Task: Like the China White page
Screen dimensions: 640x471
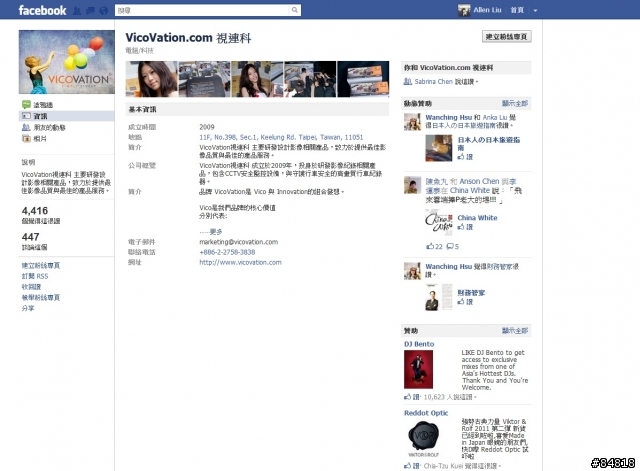Action: click(x=465, y=227)
